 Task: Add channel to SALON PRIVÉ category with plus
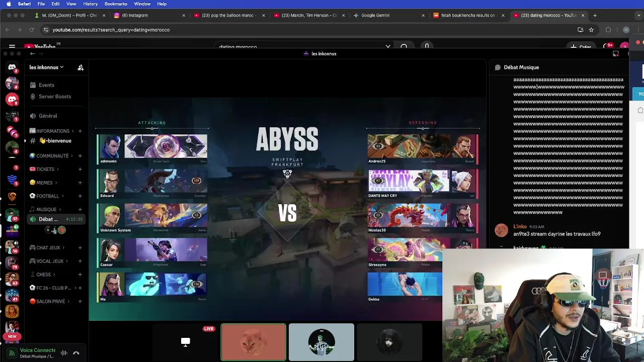tap(80, 302)
